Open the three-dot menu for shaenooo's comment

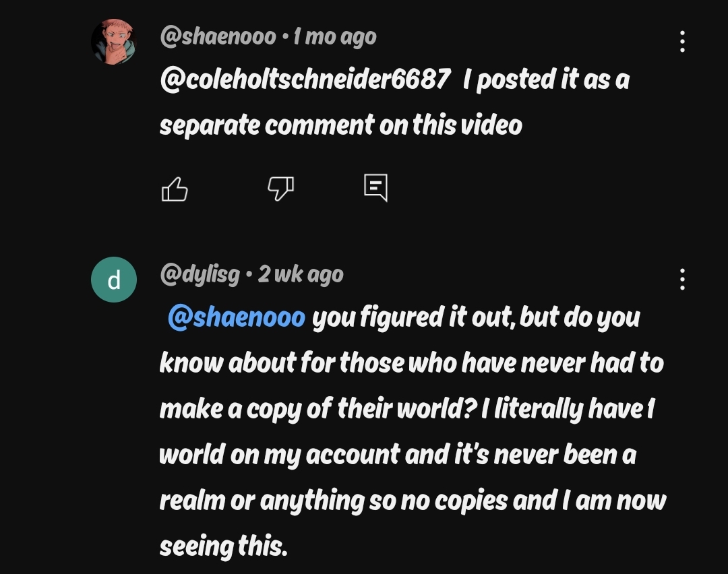(682, 42)
